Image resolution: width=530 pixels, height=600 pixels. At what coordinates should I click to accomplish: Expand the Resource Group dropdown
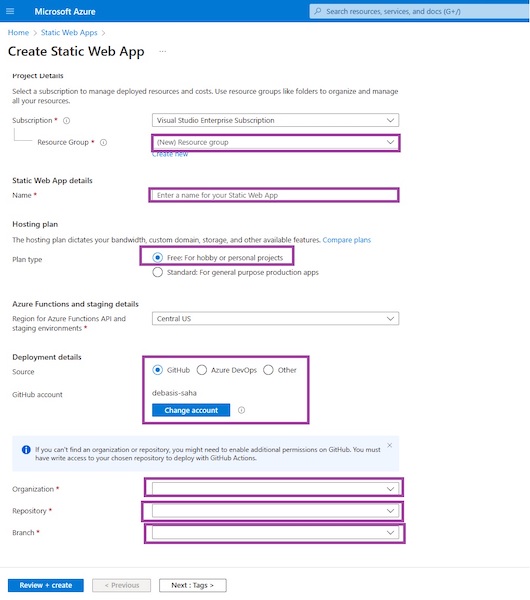click(x=276, y=142)
